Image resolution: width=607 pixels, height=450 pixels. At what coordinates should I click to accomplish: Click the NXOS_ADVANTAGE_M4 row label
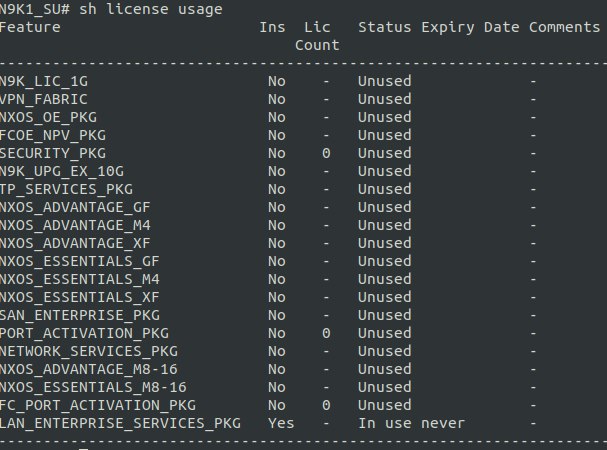(75, 225)
